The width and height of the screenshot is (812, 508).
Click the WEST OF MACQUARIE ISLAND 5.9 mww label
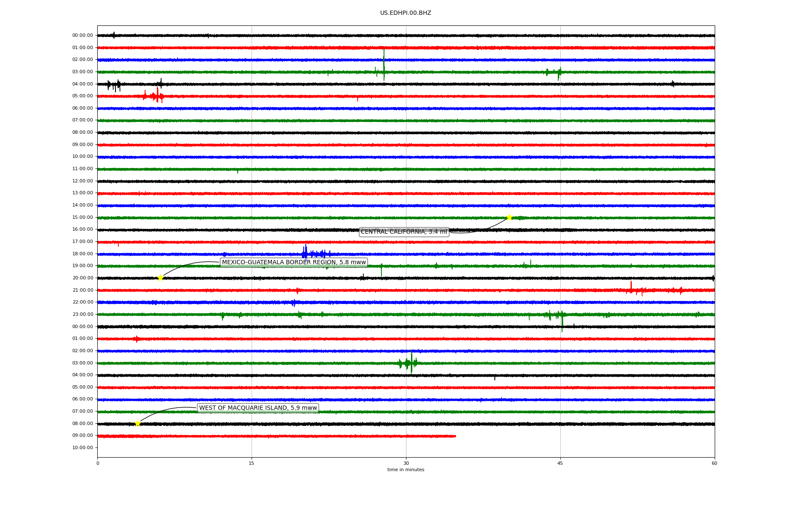click(x=258, y=408)
